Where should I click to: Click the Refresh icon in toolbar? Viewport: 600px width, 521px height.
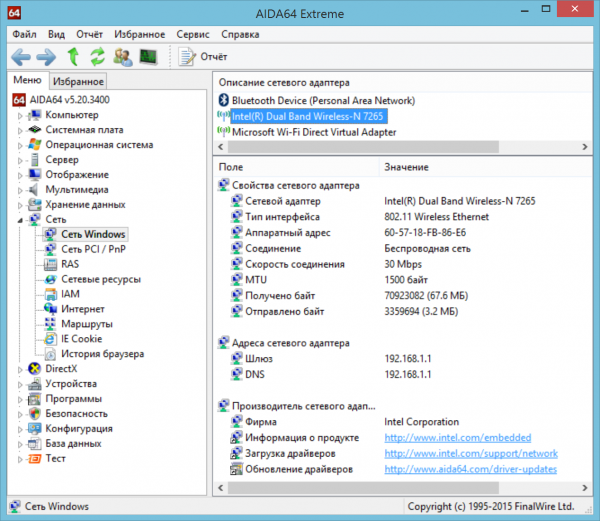click(x=98, y=57)
